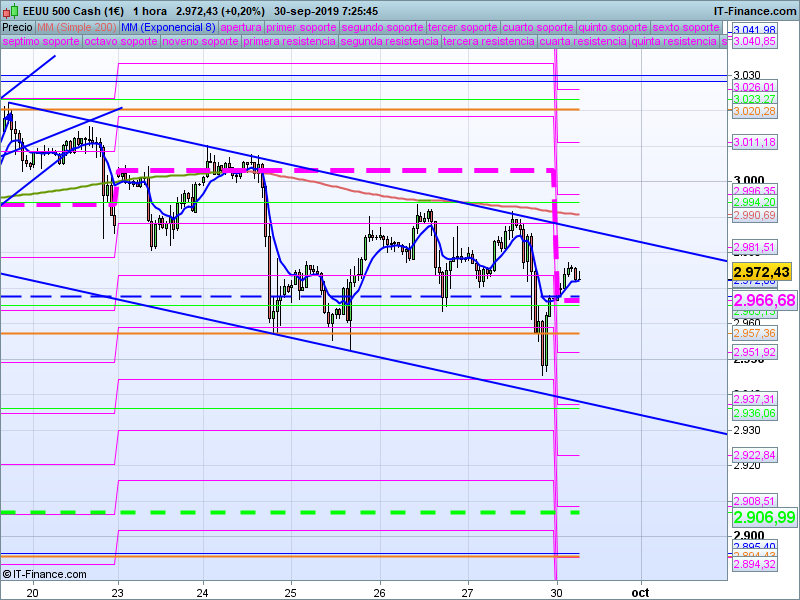This screenshot has width=800, height=600.
Task: Click the 3.000 axis value
Action: point(749,180)
